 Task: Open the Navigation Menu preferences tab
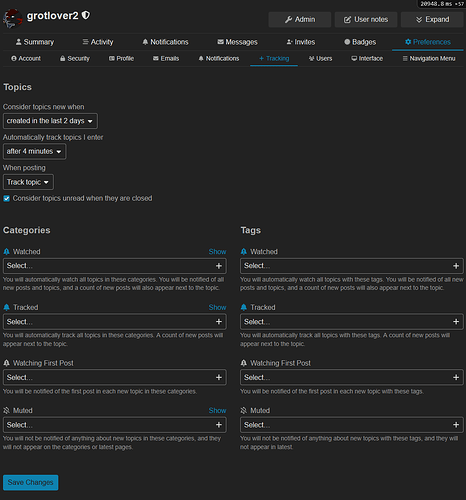coord(429,59)
